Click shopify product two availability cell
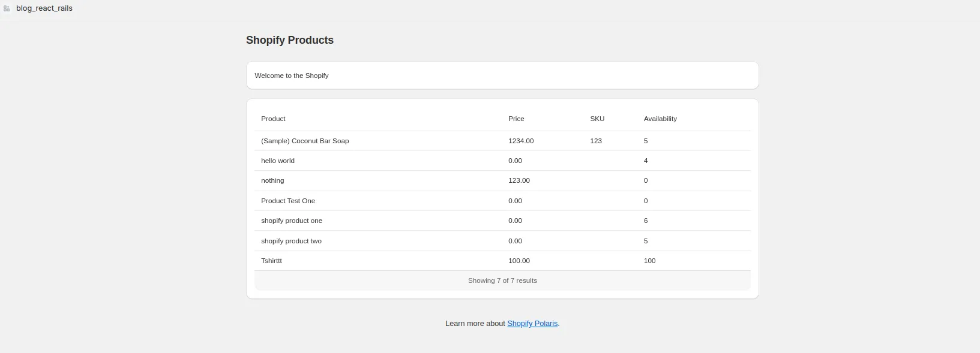Screen dimensions: 980x353 pyautogui.click(x=646, y=241)
